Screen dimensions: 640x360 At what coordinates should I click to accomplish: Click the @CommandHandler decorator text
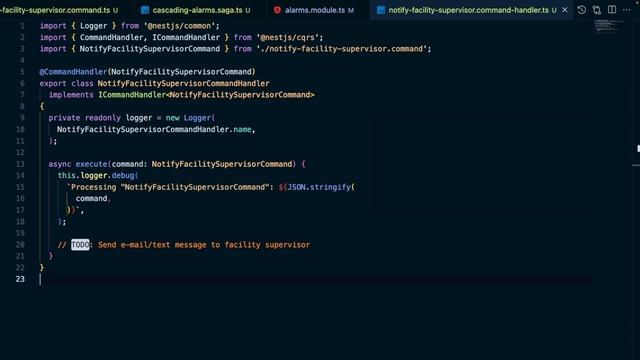[73, 72]
